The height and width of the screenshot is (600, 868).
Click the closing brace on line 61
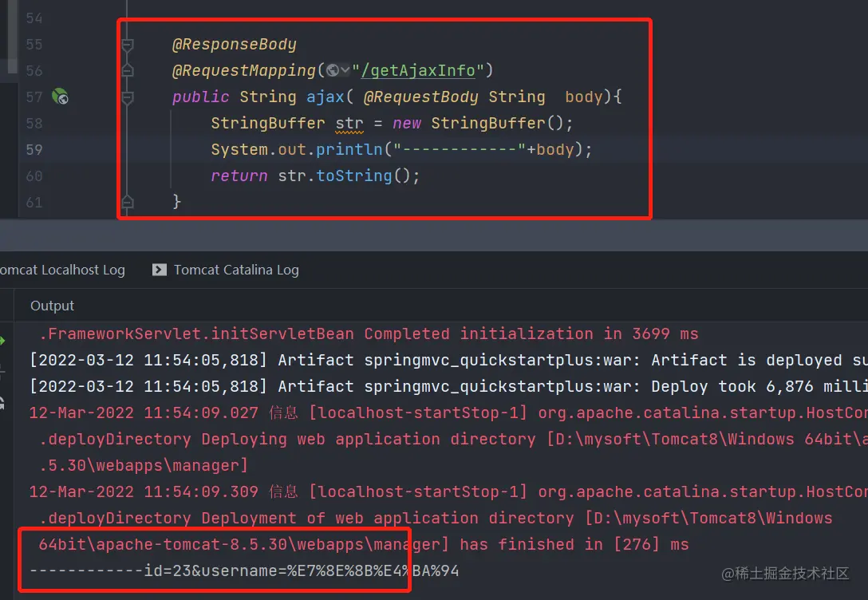[x=176, y=201]
